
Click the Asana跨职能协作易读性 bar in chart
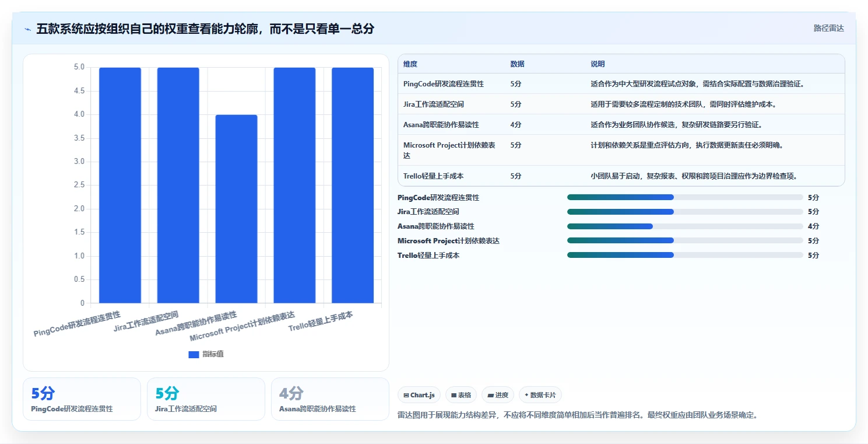pos(236,209)
